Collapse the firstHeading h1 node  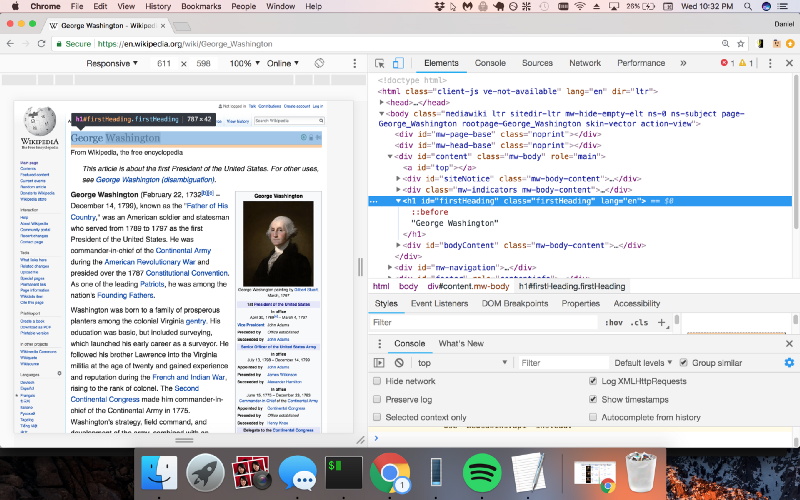pos(398,201)
